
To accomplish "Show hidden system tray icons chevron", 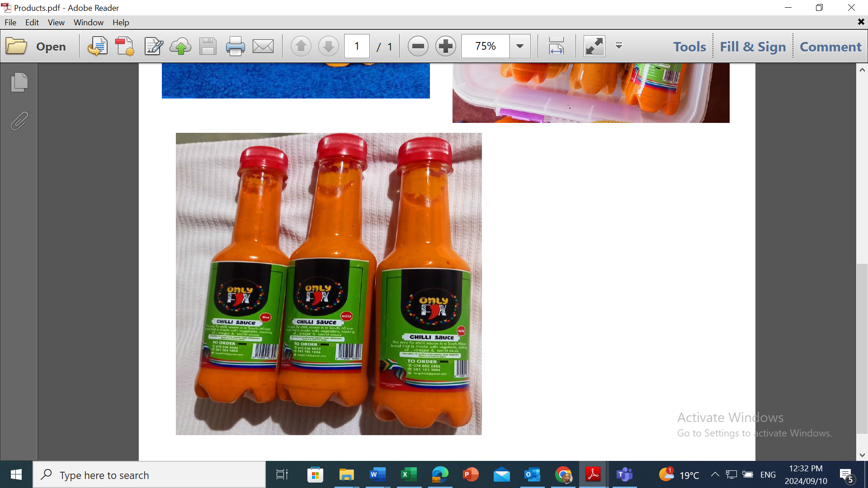I will (x=715, y=474).
